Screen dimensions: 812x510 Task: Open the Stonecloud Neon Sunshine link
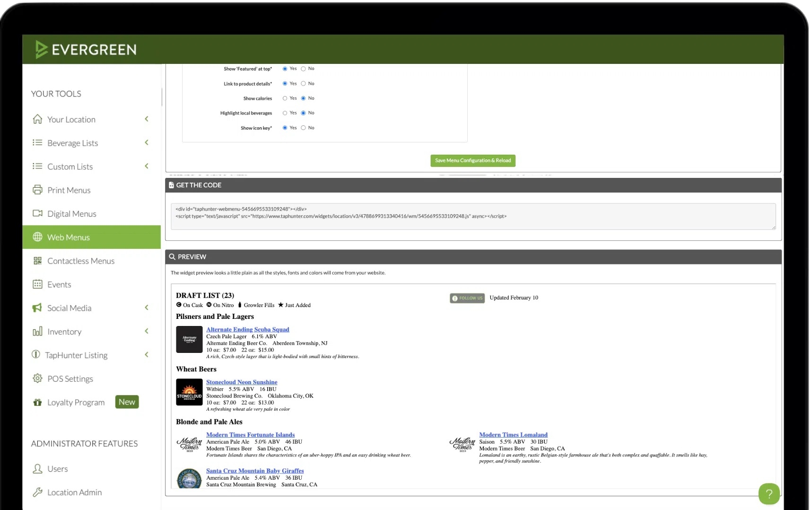tap(242, 382)
